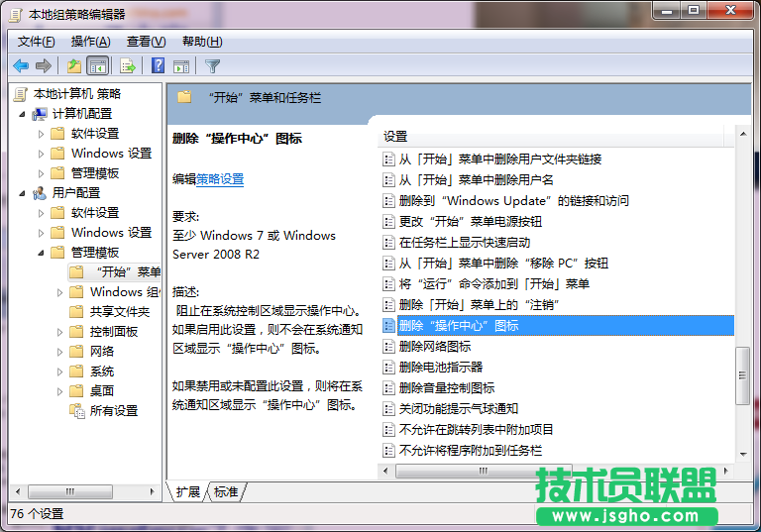Toggle the show/hide action pane icon
The height and width of the screenshot is (532, 761).
pos(181,66)
